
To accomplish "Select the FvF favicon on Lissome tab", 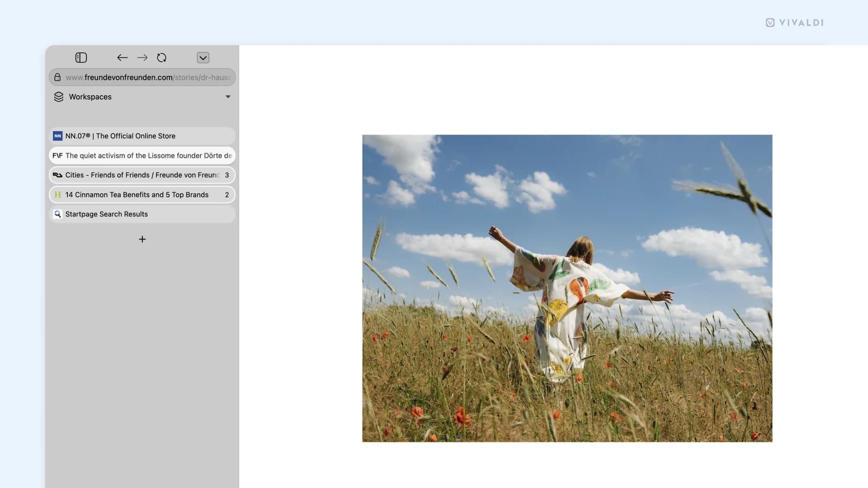I will (x=57, y=155).
